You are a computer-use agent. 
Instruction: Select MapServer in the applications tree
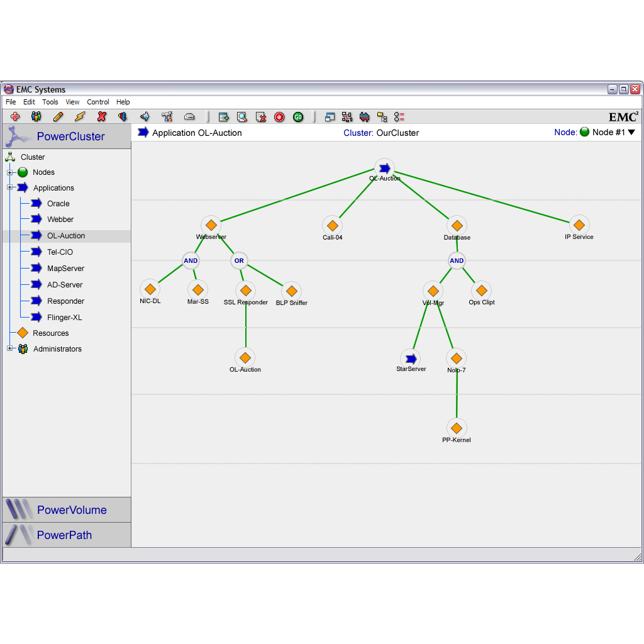(65, 268)
